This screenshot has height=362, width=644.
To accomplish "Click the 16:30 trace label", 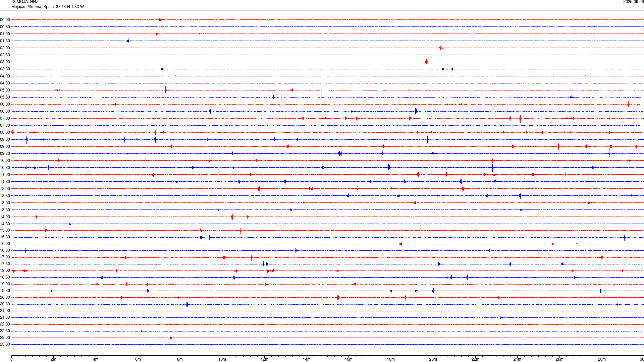I will 5,250.
